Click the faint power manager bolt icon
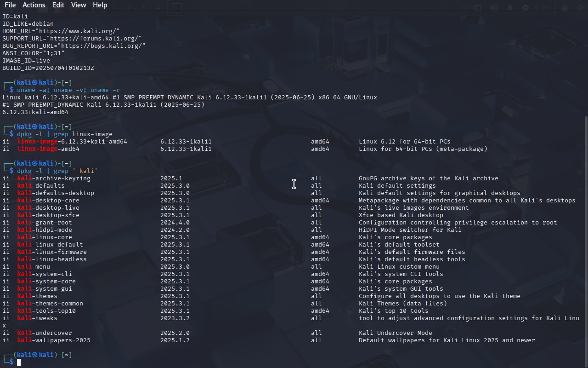The image size is (588, 368). [x=526, y=8]
